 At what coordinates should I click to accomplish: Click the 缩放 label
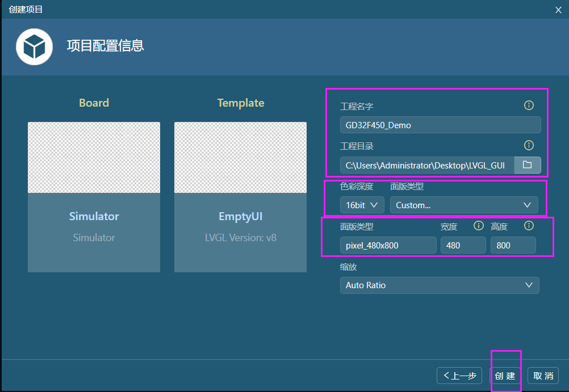(x=348, y=267)
